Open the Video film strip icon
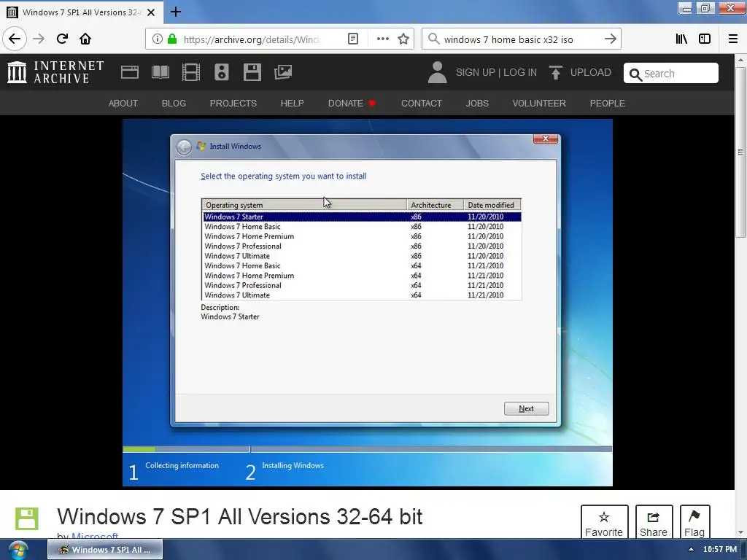This screenshot has width=747, height=560. (191, 72)
